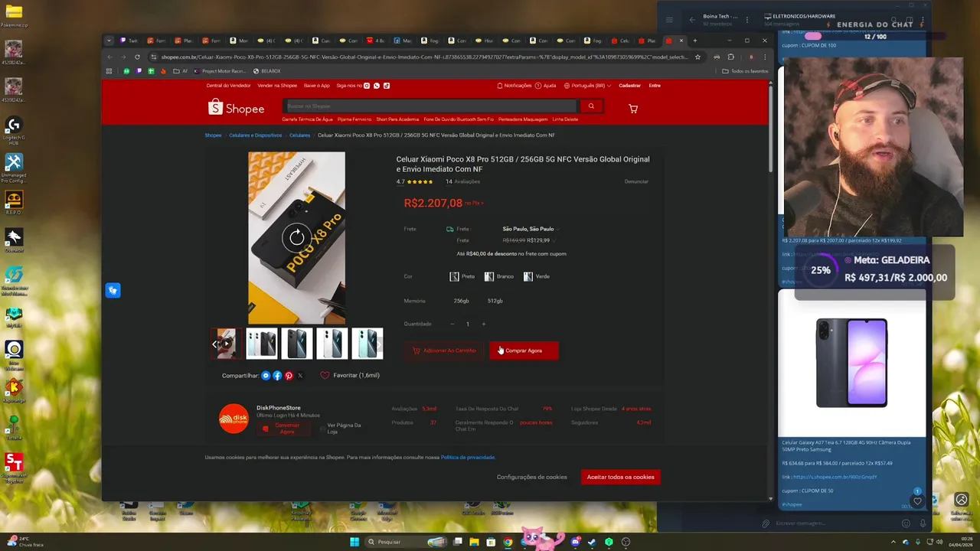Open the Telegram hamburger menu
Viewport: 980px width, 551px height.
click(x=669, y=20)
